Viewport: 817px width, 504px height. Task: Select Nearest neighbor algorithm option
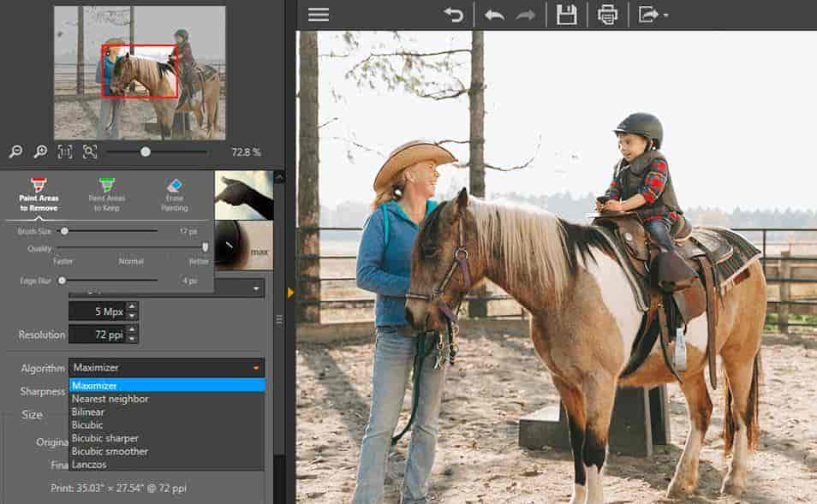click(110, 399)
